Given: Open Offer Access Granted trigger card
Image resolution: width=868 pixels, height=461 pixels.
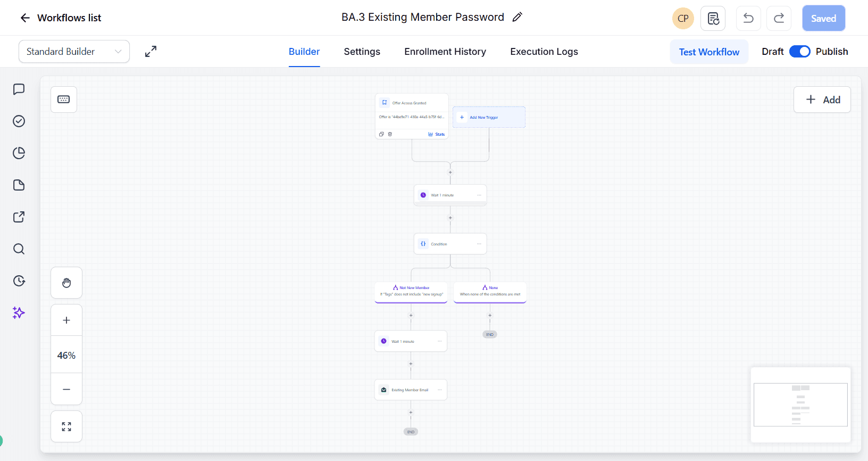Looking at the screenshot, I should (x=412, y=116).
